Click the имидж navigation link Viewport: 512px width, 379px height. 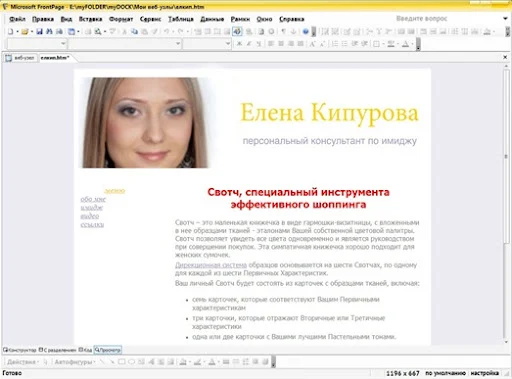[x=92, y=208]
